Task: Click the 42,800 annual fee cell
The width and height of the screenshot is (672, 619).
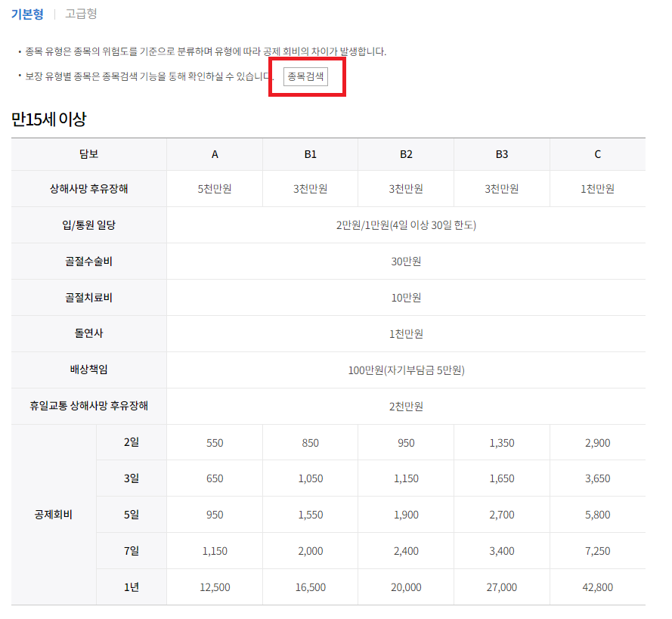Action: point(597,587)
